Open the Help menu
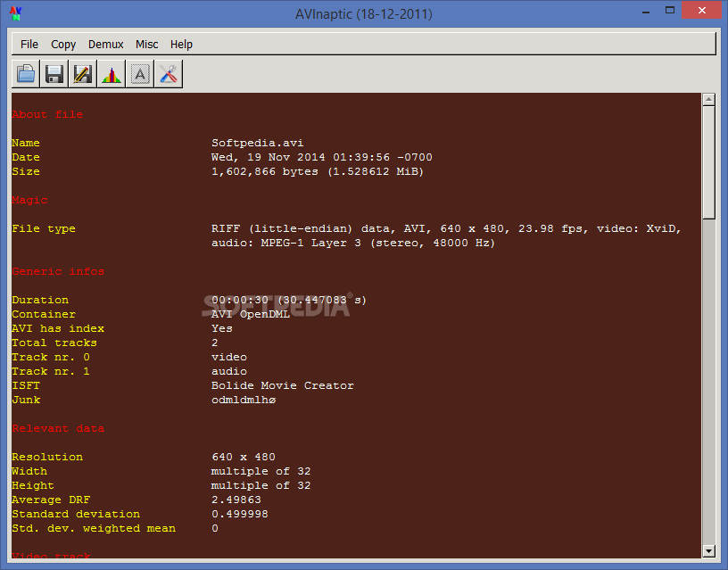 (x=181, y=44)
